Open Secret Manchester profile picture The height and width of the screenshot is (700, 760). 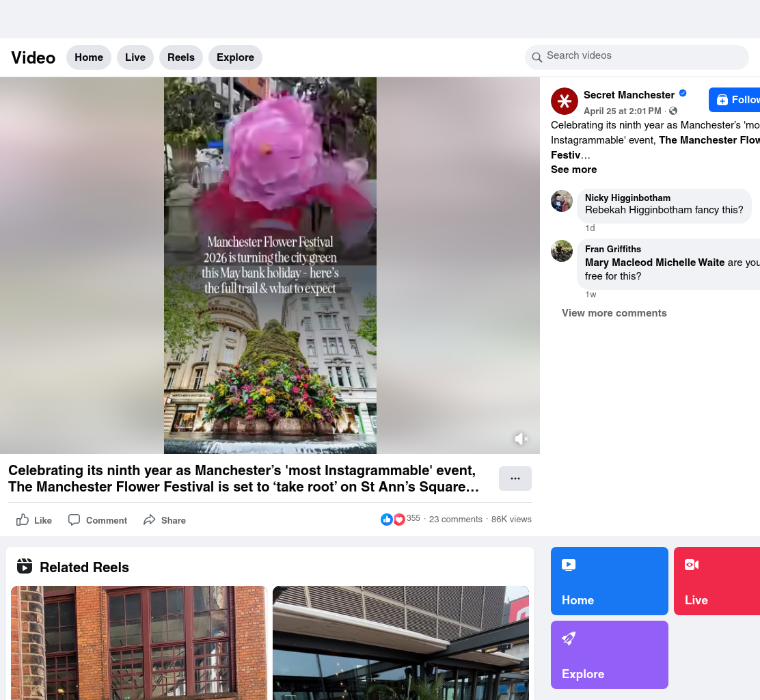(564, 101)
